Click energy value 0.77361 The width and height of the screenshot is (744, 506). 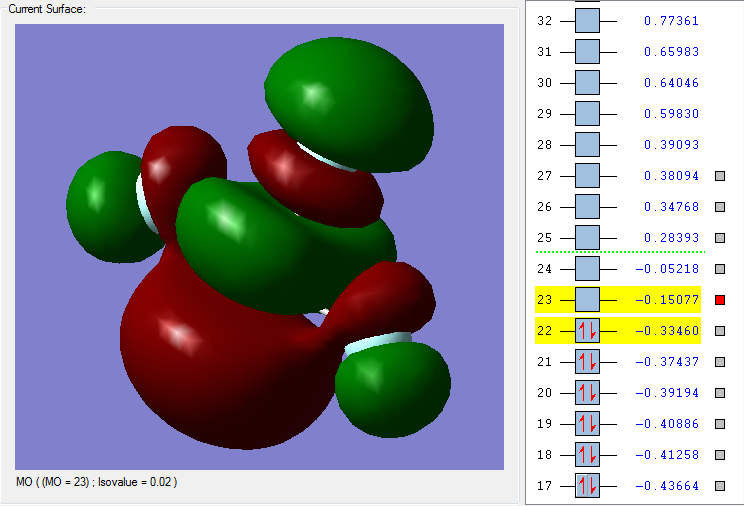(671, 21)
